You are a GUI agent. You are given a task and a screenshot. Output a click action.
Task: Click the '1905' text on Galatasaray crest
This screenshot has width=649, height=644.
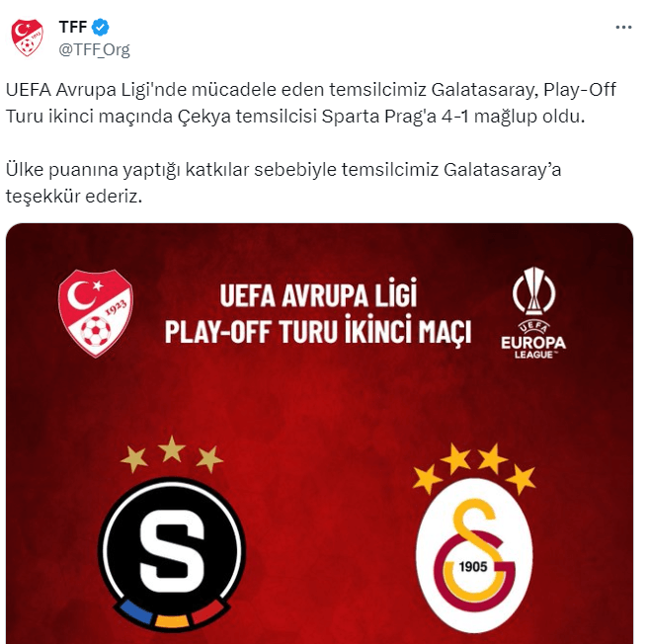473,566
